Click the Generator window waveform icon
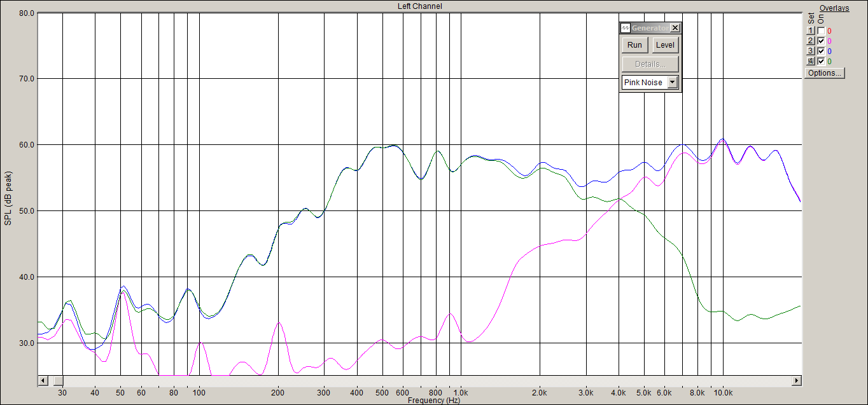 click(626, 28)
